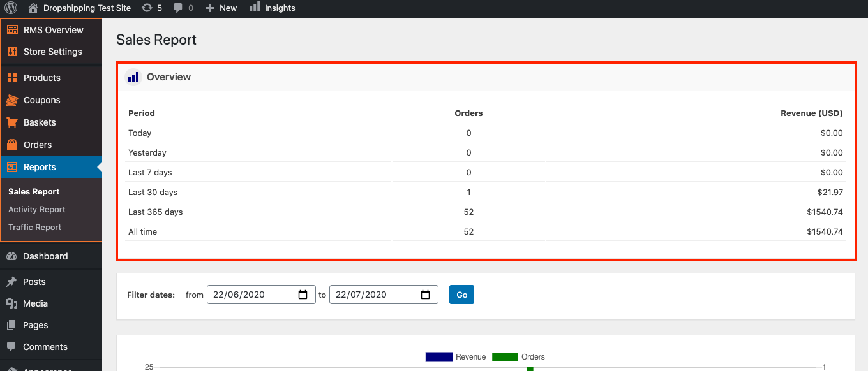Click the Comments icon in sidebar

(x=11, y=347)
